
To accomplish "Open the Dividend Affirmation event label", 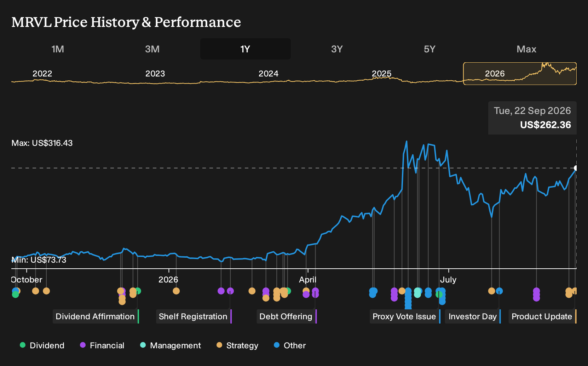I will [96, 316].
